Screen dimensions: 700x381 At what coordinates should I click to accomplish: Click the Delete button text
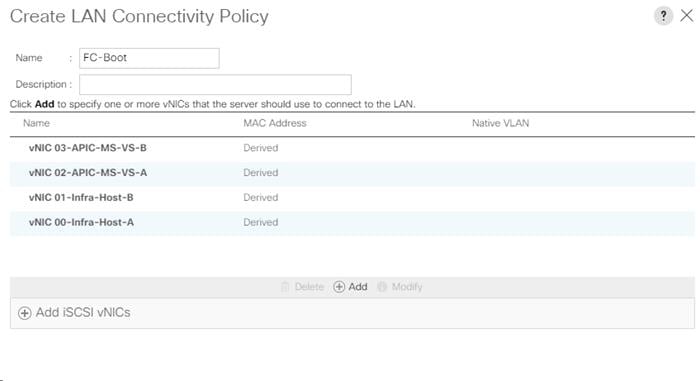(309, 287)
